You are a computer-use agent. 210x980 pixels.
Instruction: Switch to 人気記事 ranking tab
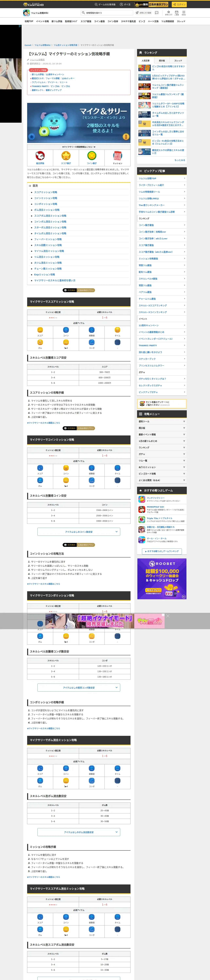pyautogui.click(x=146, y=60)
